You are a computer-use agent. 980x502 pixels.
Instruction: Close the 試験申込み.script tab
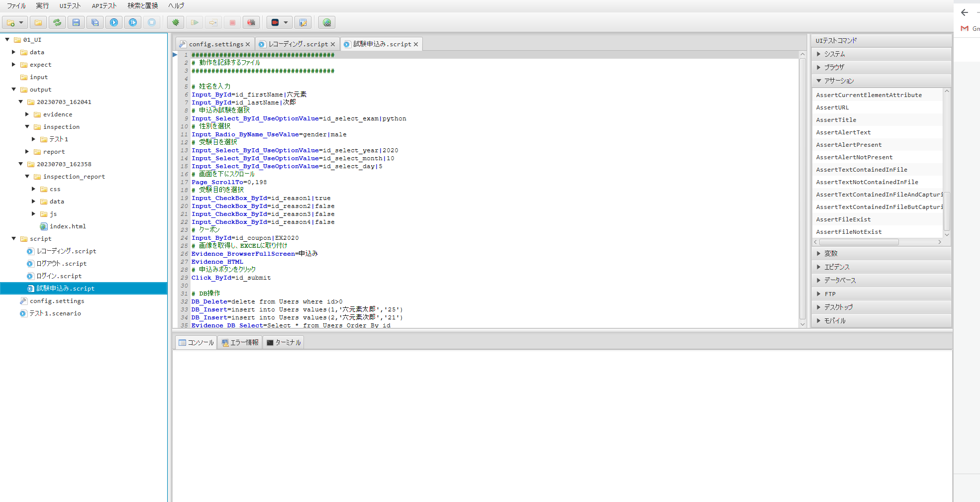click(416, 44)
